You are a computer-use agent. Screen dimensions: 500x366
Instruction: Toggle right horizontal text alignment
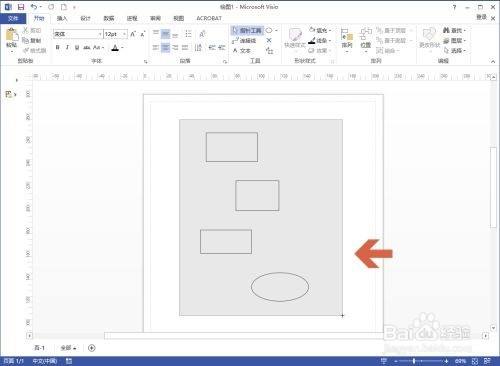tap(175, 48)
